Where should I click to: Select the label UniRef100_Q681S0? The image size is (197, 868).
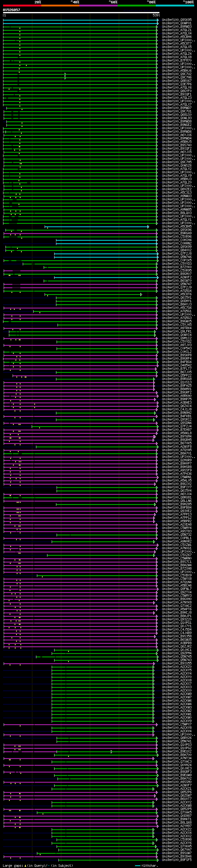177,115
